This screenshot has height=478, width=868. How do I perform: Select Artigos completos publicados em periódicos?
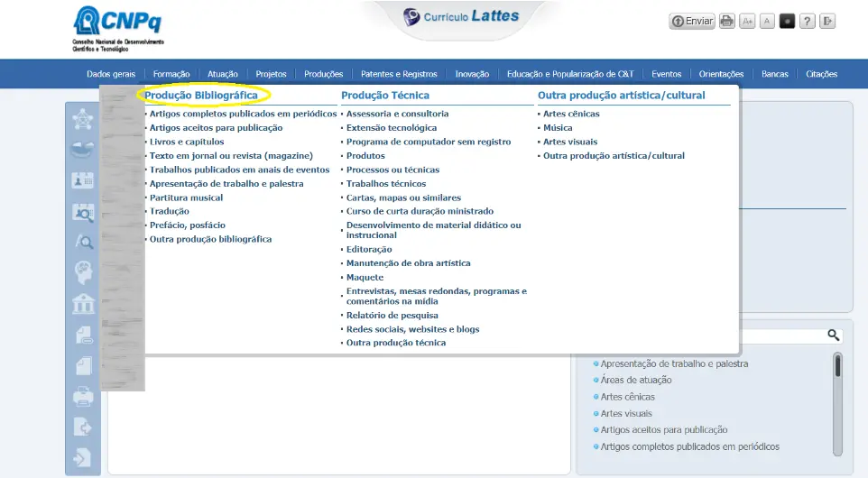coord(243,114)
